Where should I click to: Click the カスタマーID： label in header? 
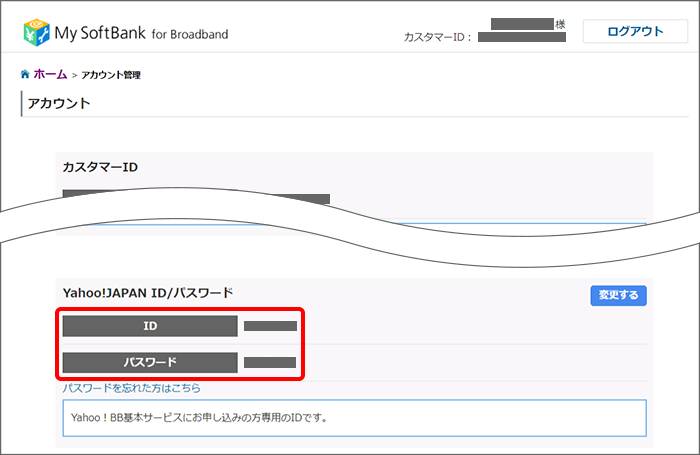click(438, 37)
